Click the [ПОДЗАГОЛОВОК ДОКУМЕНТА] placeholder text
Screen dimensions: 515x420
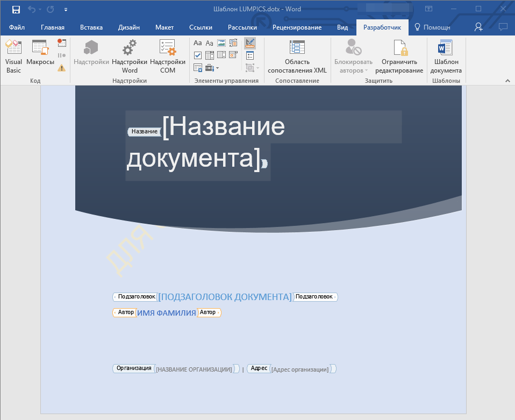click(x=225, y=297)
